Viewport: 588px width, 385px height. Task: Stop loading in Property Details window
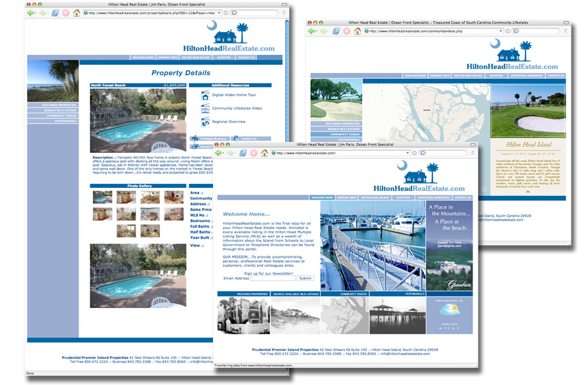point(66,13)
